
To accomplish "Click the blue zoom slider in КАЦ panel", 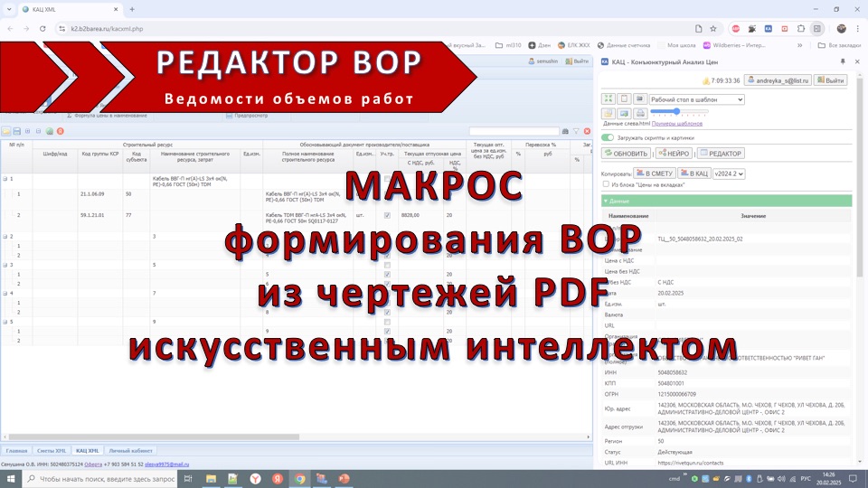I will pyautogui.click(x=676, y=112).
